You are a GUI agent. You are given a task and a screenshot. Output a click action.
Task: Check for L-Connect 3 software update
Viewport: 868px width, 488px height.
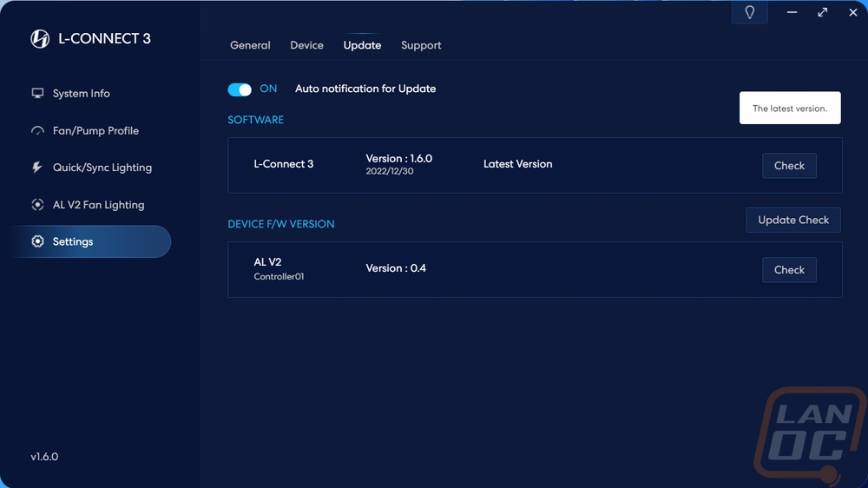pyautogui.click(x=789, y=166)
